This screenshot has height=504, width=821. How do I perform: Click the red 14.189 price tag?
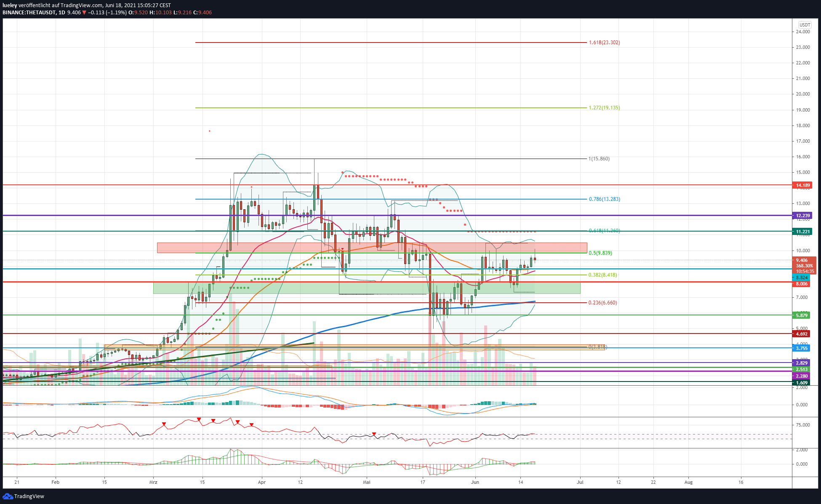click(x=802, y=185)
